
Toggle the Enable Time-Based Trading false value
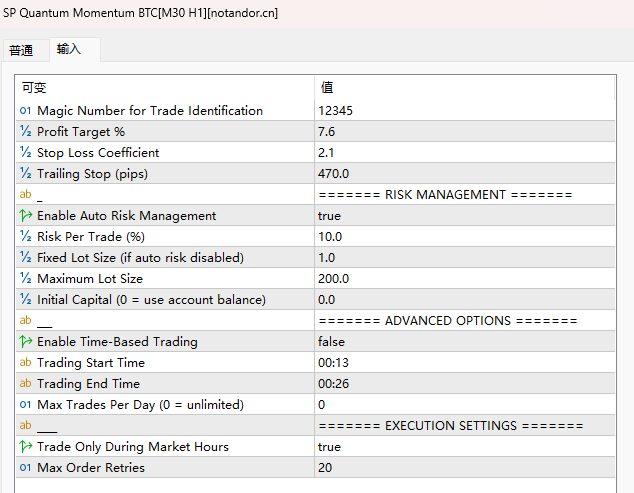click(465, 342)
